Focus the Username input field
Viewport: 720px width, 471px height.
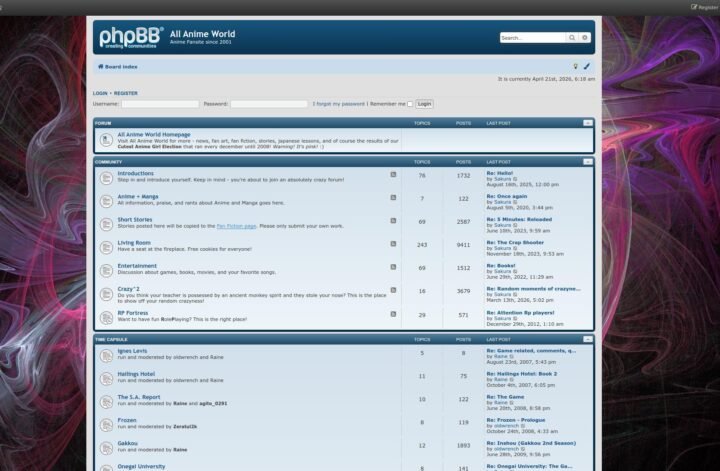pos(159,104)
